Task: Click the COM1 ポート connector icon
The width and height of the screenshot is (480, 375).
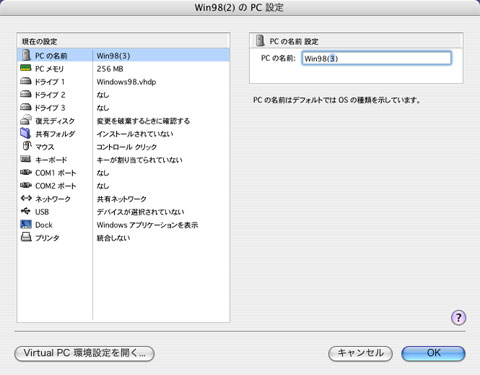Action: (x=26, y=172)
